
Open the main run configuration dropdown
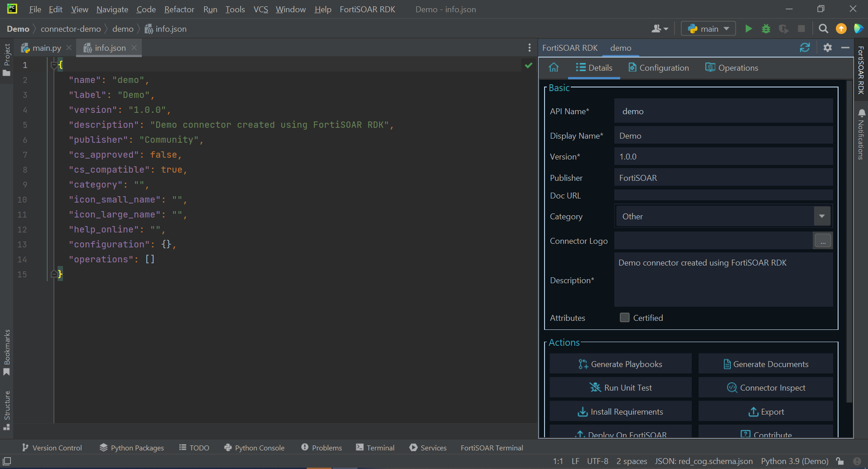[709, 29]
